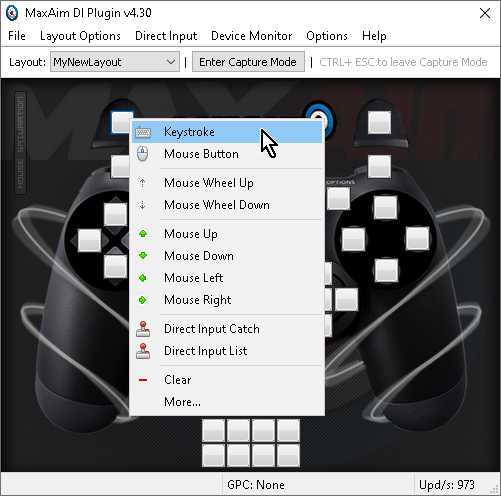Screen dimensions: 501x496
Task: Open the Direct Input menu
Action: pyautogui.click(x=166, y=36)
